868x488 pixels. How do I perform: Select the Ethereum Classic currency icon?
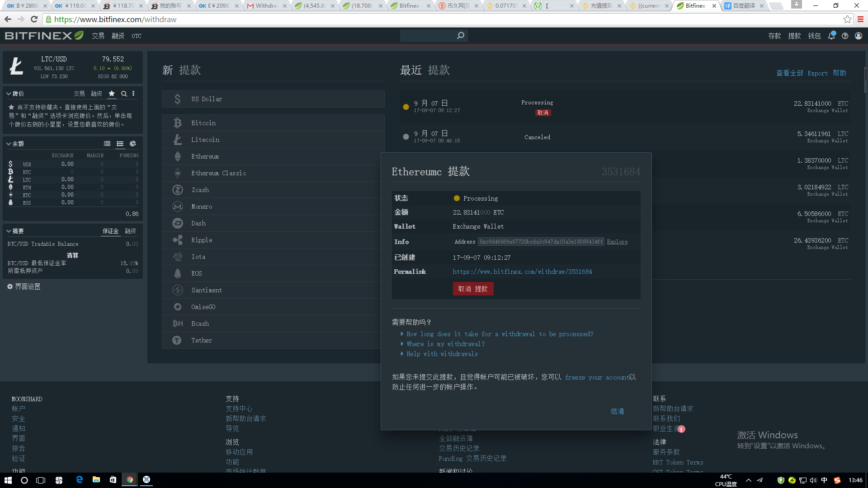click(178, 173)
